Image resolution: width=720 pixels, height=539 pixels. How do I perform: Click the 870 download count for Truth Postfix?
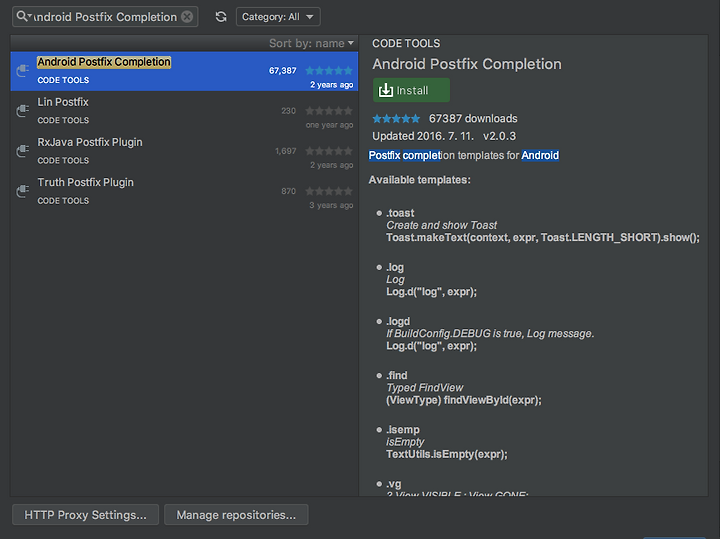point(288,191)
